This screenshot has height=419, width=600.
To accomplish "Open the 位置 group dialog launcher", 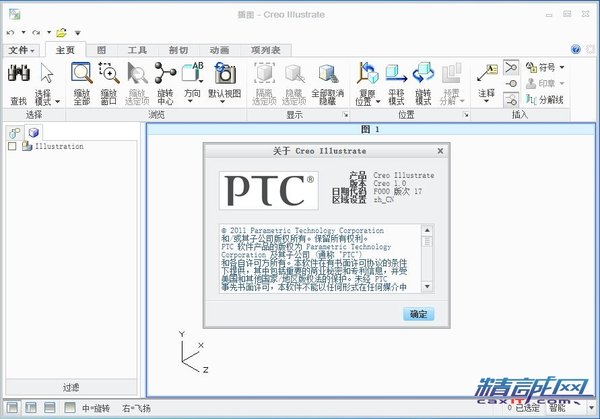I will click(466, 114).
